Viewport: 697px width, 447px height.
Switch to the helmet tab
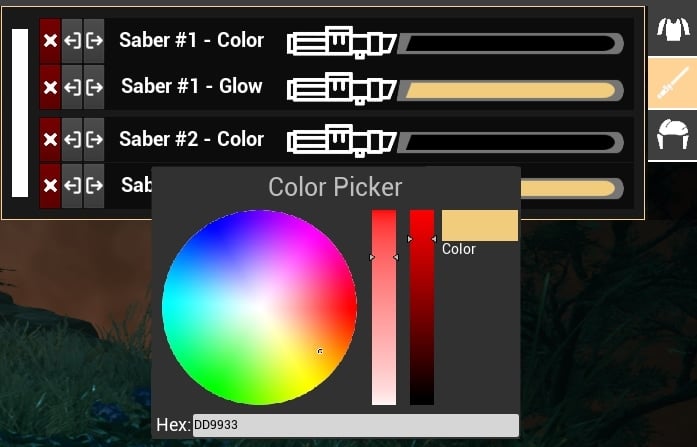tap(673, 136)
